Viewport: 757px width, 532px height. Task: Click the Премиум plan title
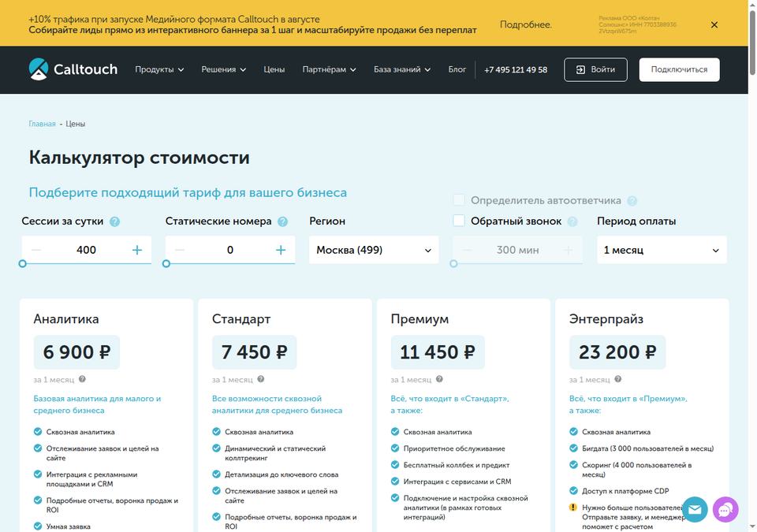coord(420,319)
